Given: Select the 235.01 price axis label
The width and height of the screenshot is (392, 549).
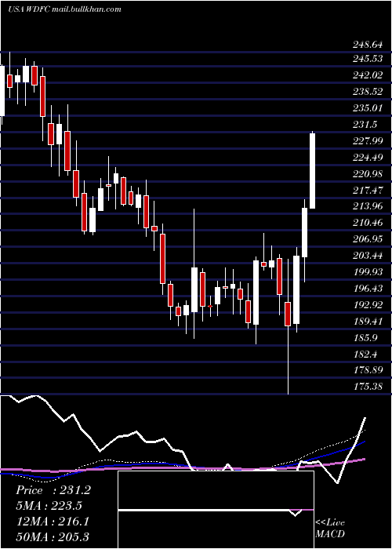Looking at the screenshot, I should point(368,108).
